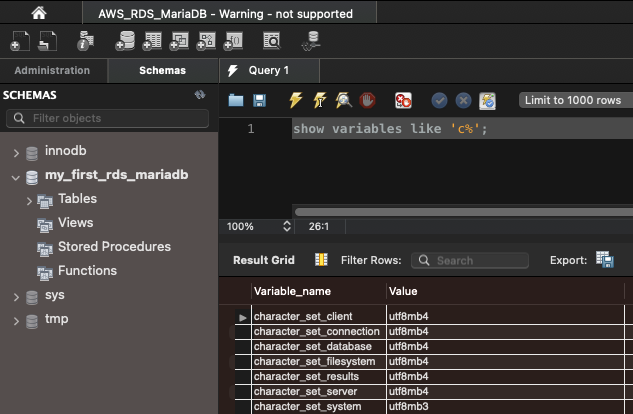Execute statement under cursor icon
633x414 pixels.
320,100
